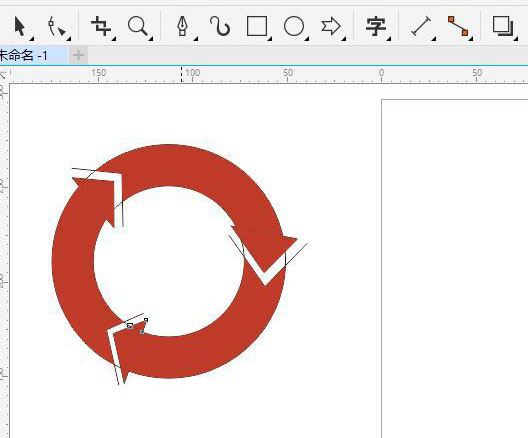
Task: Select the Artistic media tool
Action: (220, 26)
